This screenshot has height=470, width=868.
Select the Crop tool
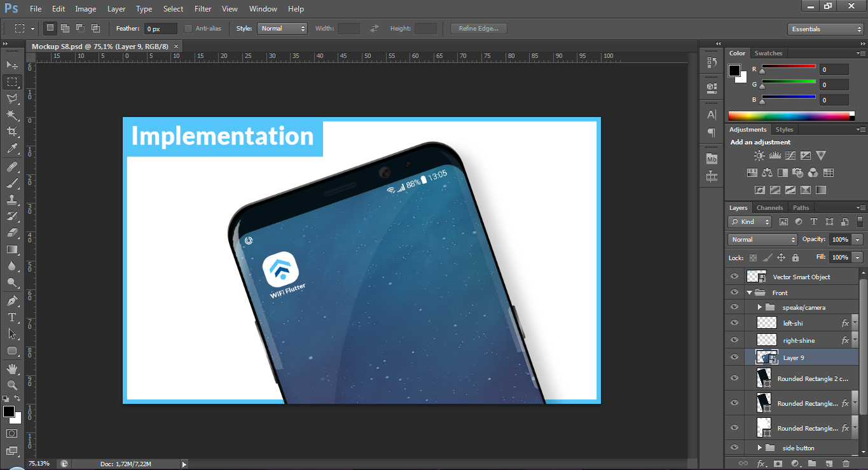click(x=12, y=132)
